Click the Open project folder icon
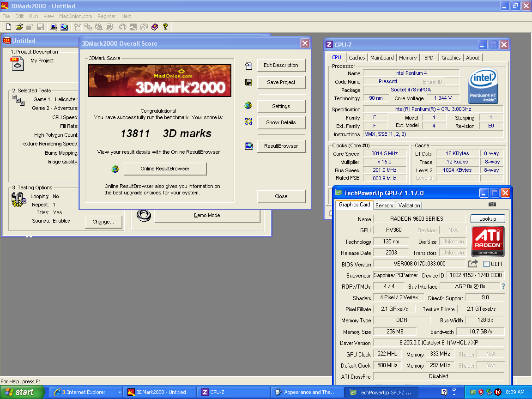 [x=19, y=27]
